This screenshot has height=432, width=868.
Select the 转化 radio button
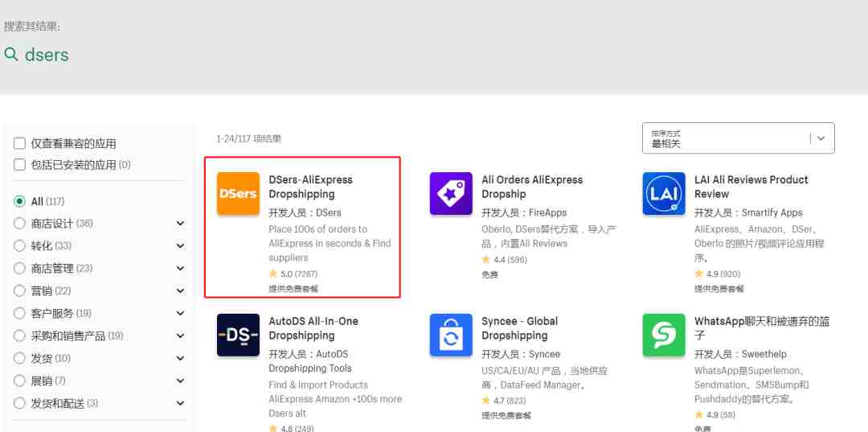pos(19,246)
